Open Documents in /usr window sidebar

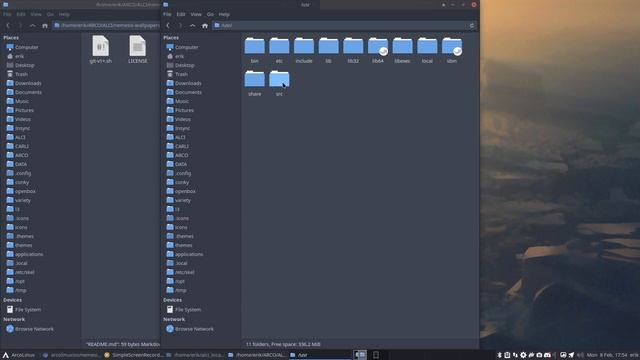click(x=184, y=92)
